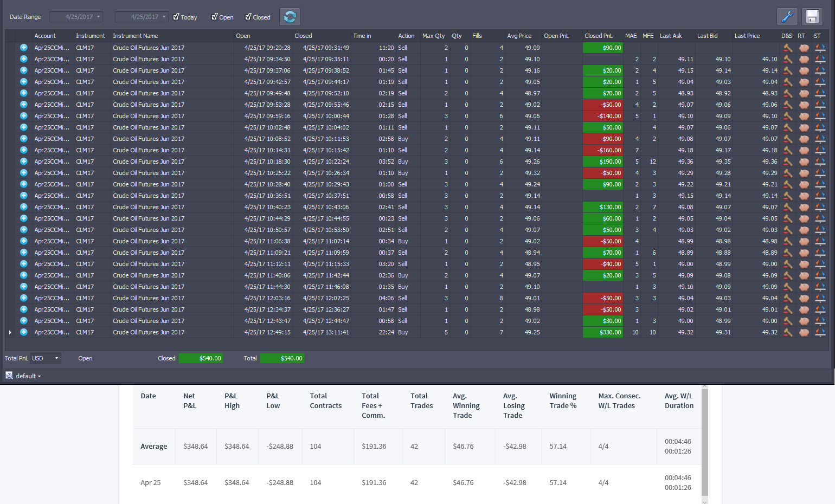Image resolution: width=835 pixels, height=504 pixels.
Task: Open the wrench settings tool
Action: pyautogui.click(x=787, y=17)
